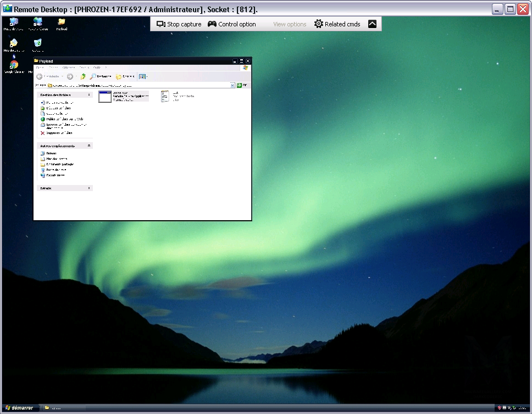Collapse the toolbar with the up chevron
This screenshot has height=414, width=532.
pos(372,24)
